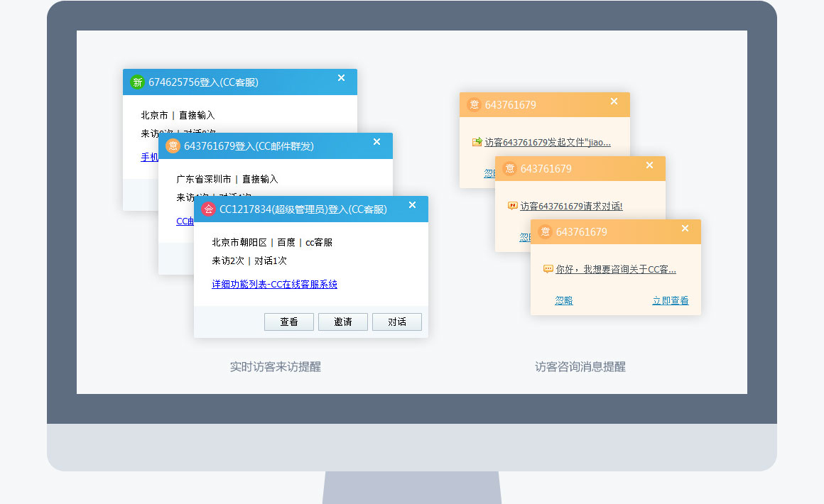Click 忽略 in the 你好 message notification
This screenshot has width=824, height=504.
564,300
